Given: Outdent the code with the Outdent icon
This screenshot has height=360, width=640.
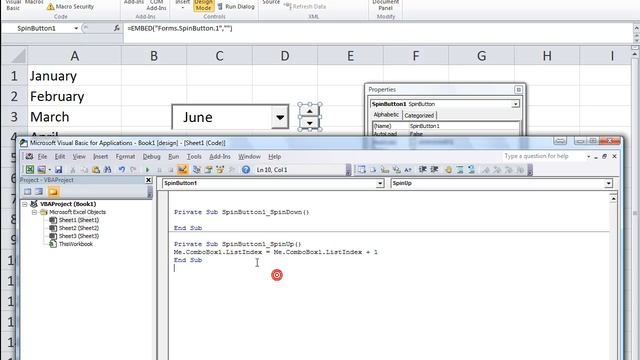Looking at the screenshot, I should tap(434, 169).
